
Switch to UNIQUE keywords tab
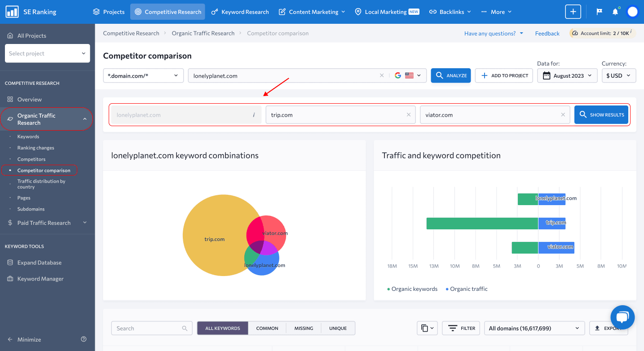tap(338, 328)
